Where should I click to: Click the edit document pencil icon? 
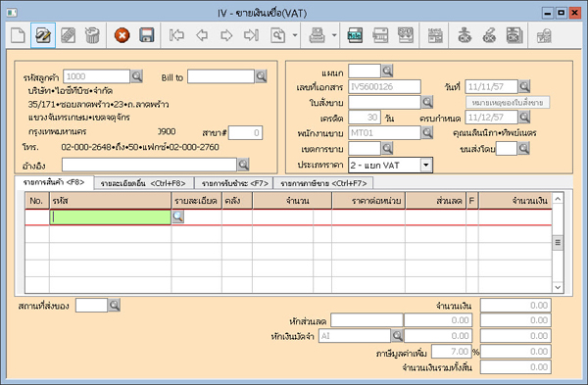[x=43, y=35]
